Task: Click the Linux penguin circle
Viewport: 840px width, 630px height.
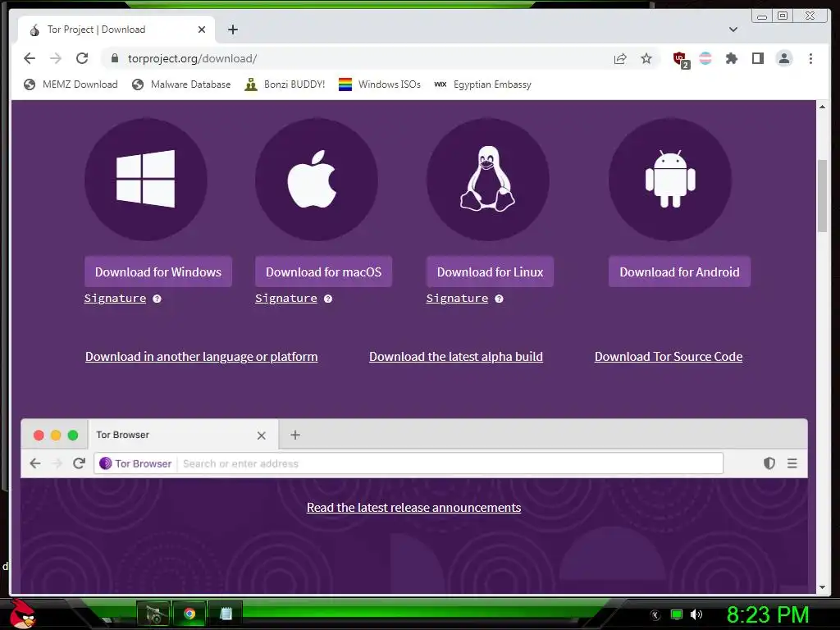Action: coord(488,179)
